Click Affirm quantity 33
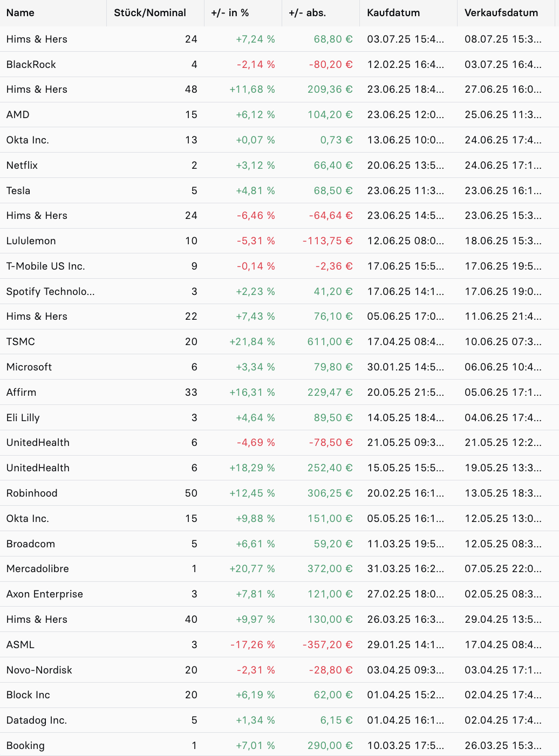 [191, 393]
